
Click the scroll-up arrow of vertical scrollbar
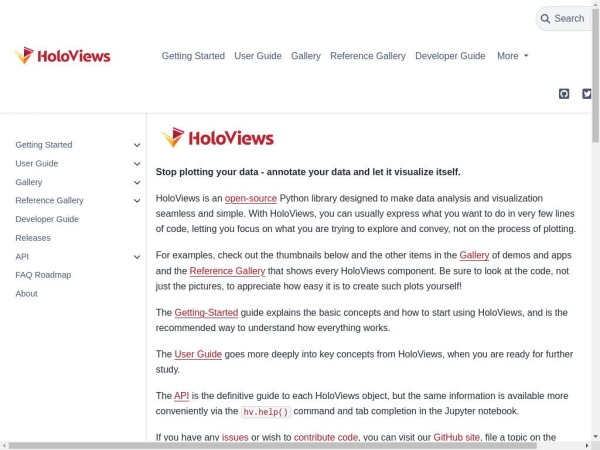click(596, 3)
